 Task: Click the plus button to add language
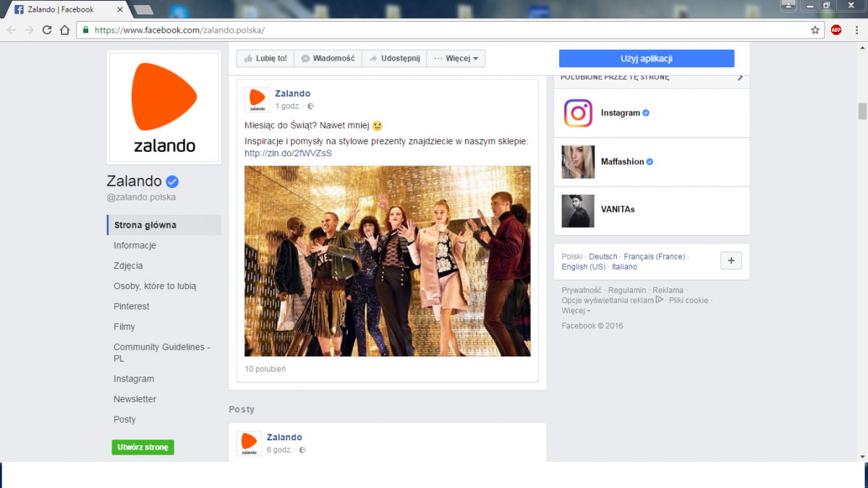click(x=731, y=261)
